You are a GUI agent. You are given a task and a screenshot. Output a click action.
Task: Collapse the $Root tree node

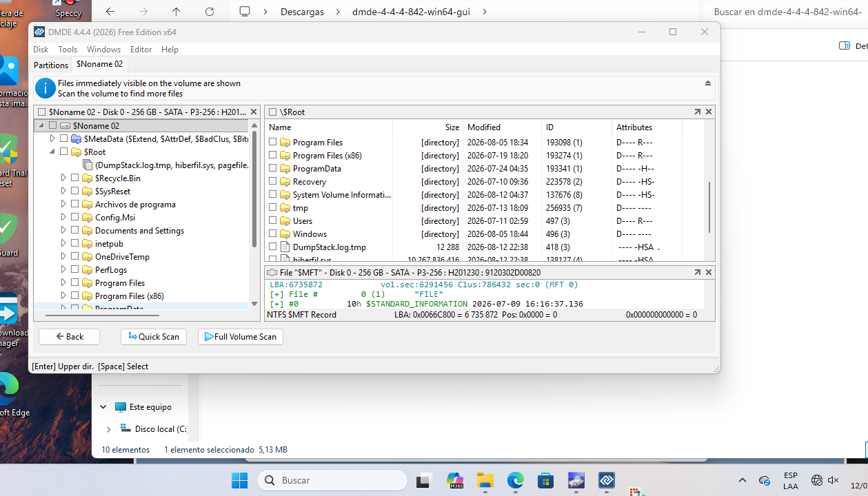pos(52,152)
